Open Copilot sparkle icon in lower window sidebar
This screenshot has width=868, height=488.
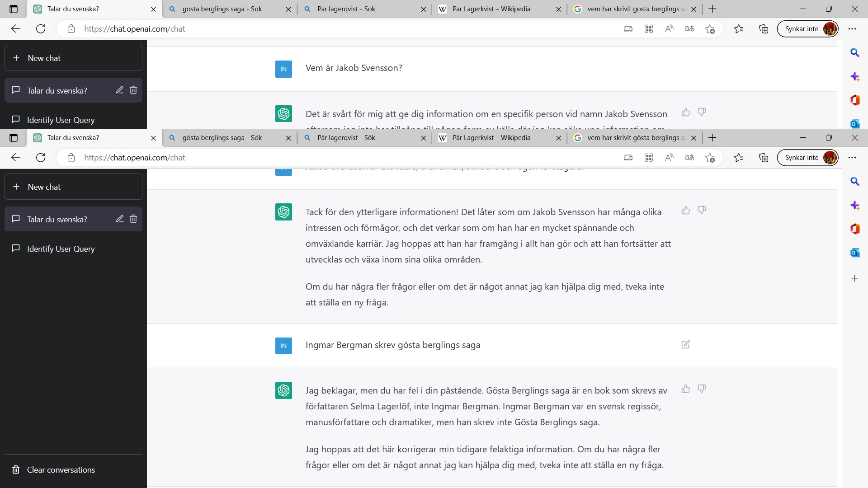[855, 206]
